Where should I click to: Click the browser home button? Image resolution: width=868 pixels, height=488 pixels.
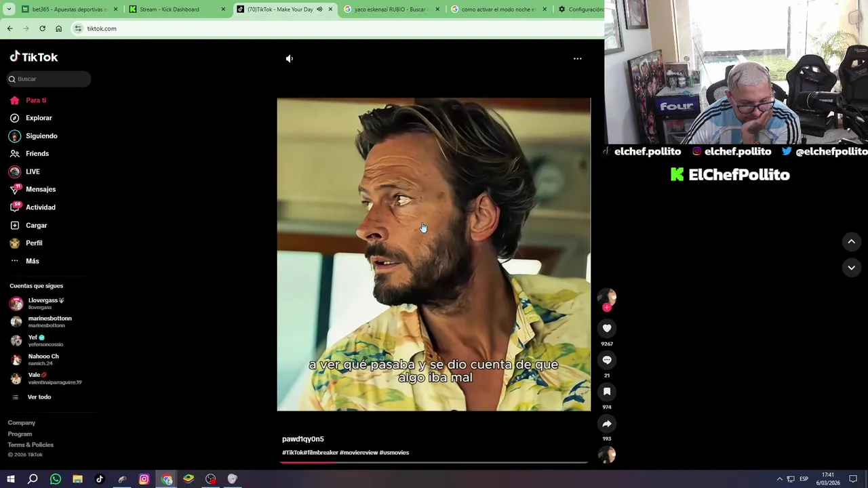click(x=59, y=28)
